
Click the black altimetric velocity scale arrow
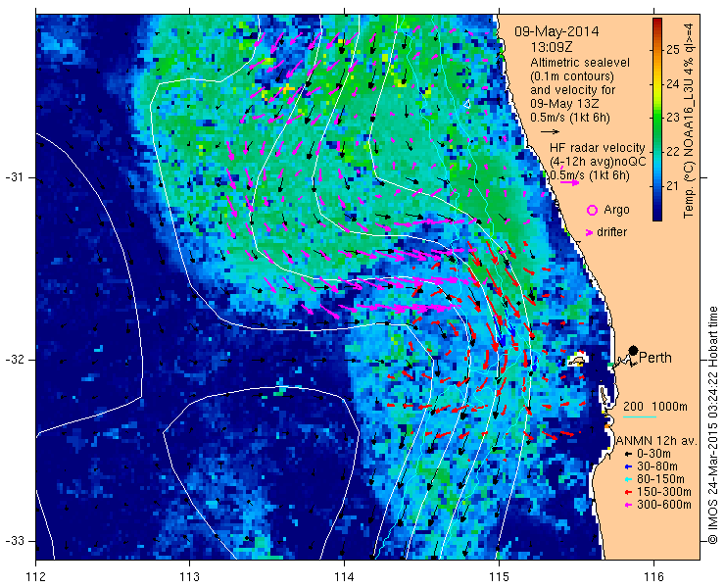pyautogui.click(x=550, y=132)
